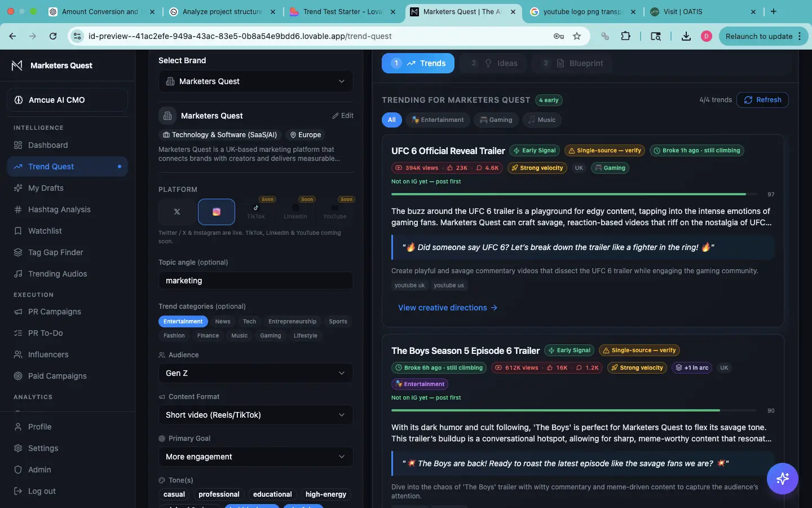Toggle the Tech trend category chip
This screenshot has width=812, height=508.
coord(249,321)
